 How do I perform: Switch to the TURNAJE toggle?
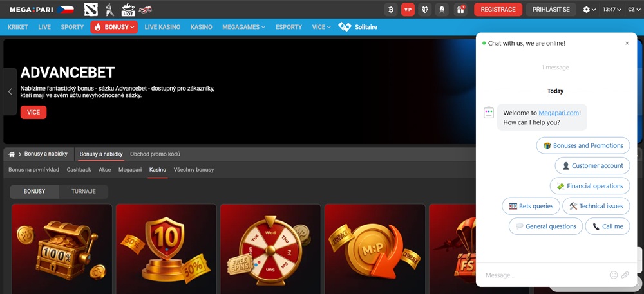pyautogui.click(x=84, y=192)
